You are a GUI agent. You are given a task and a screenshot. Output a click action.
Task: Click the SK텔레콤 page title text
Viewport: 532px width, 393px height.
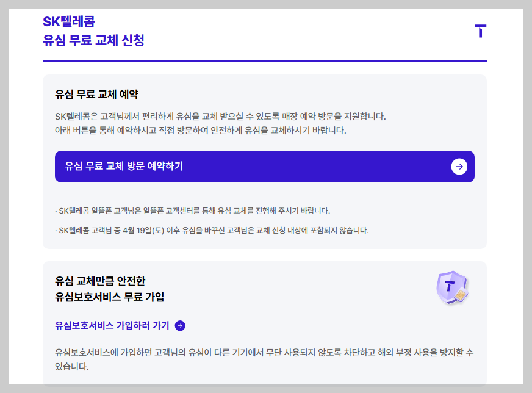point(69,22)
